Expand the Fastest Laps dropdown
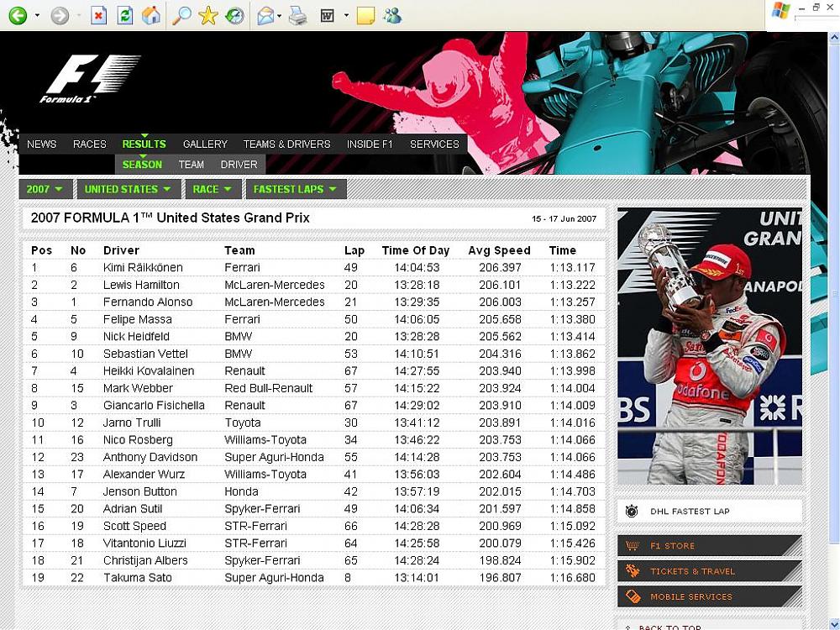The width and height of the screenshot is (840, 630). click(295, 189)
